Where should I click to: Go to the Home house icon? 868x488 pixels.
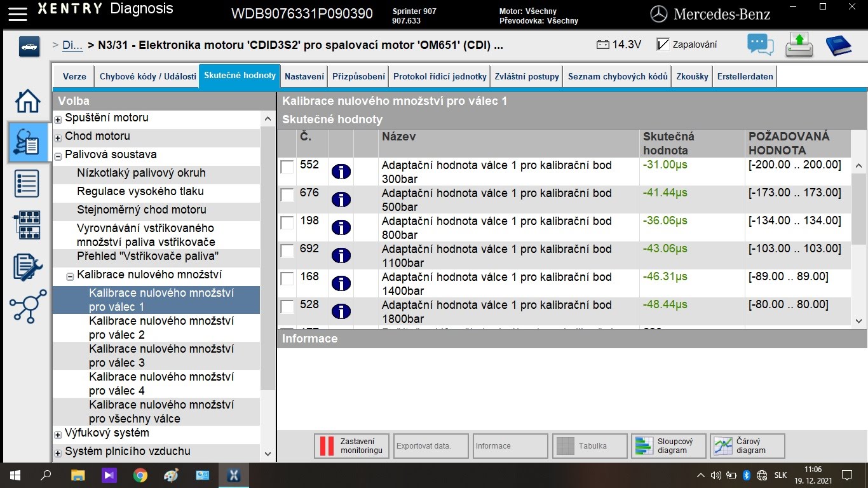pyautogui.click(x=27, y=101)
